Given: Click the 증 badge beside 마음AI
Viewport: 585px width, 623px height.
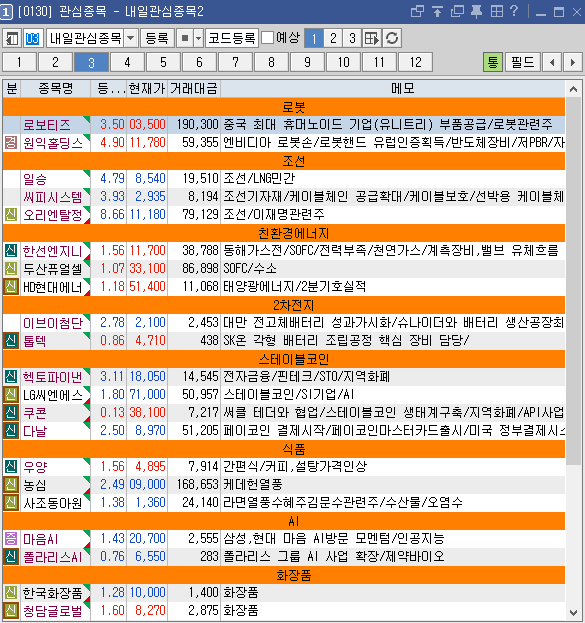Looking at the screenshot, I should click(x=11, y=538).
